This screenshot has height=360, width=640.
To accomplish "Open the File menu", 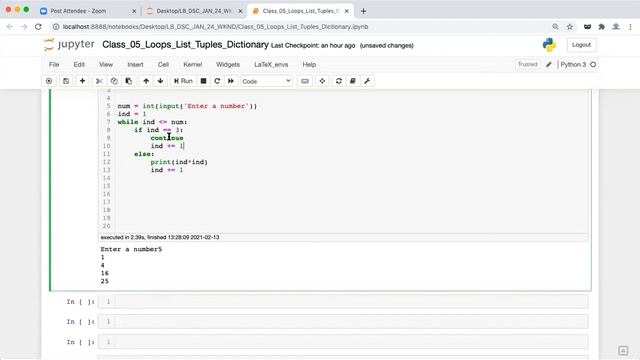I will 54,64.
